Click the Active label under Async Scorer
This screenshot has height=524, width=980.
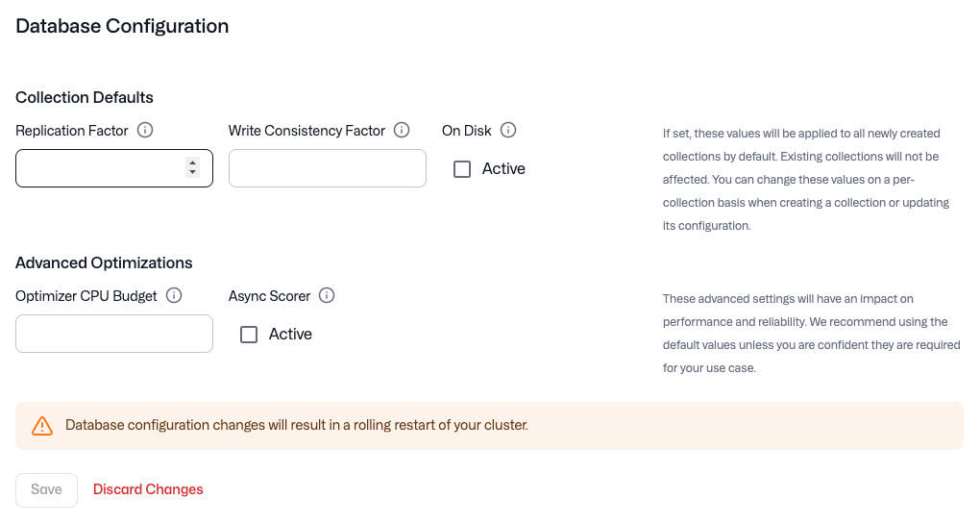pyautogui.click(x=290, y=335)
